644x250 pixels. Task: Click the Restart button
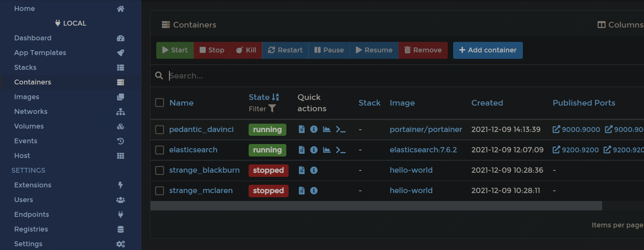point(285,50)
